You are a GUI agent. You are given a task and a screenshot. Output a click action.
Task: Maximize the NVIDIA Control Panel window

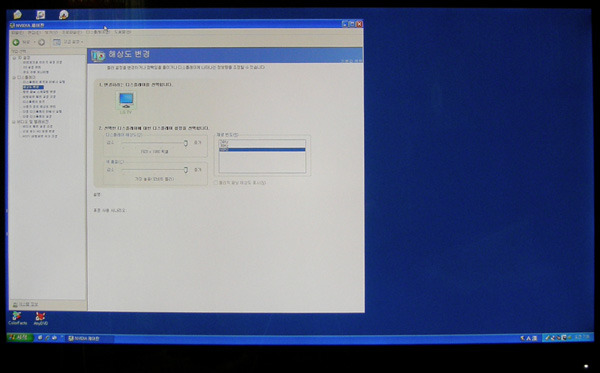(x=352, y=24)
